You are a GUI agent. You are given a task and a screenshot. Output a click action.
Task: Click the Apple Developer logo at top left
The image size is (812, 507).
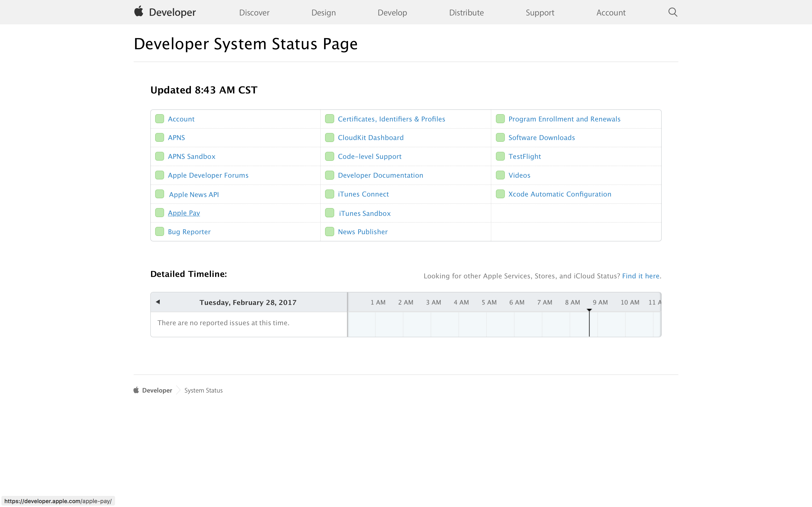[164, 12]
